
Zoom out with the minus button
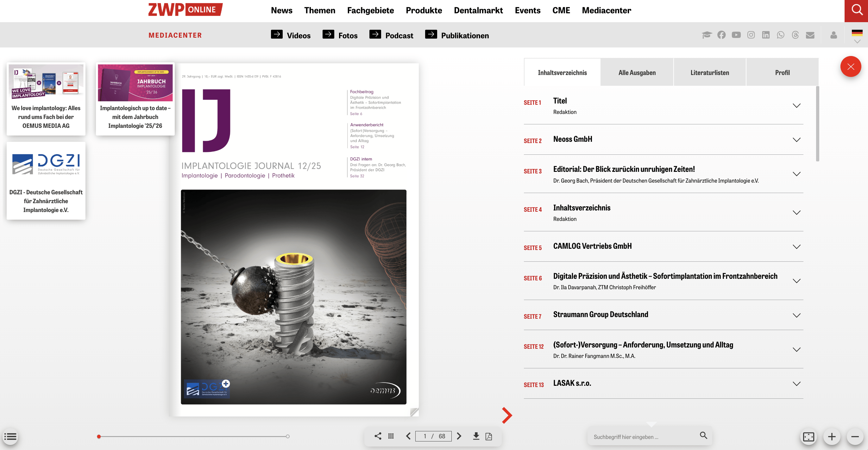[855, 437]
